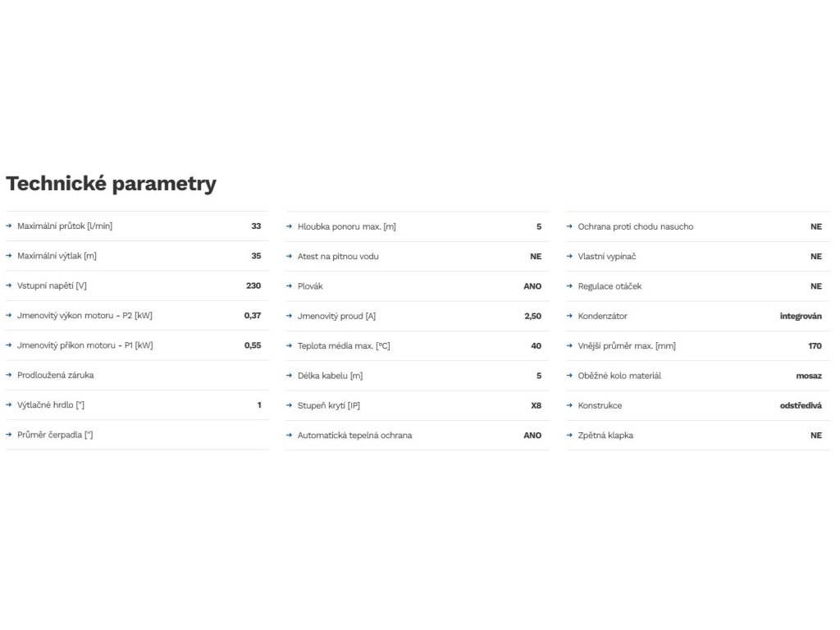The height and width of the screenshot is (630, 840).
Task: Click the 'integrován' Kondenzátor value
Action: tap(800, 316)
